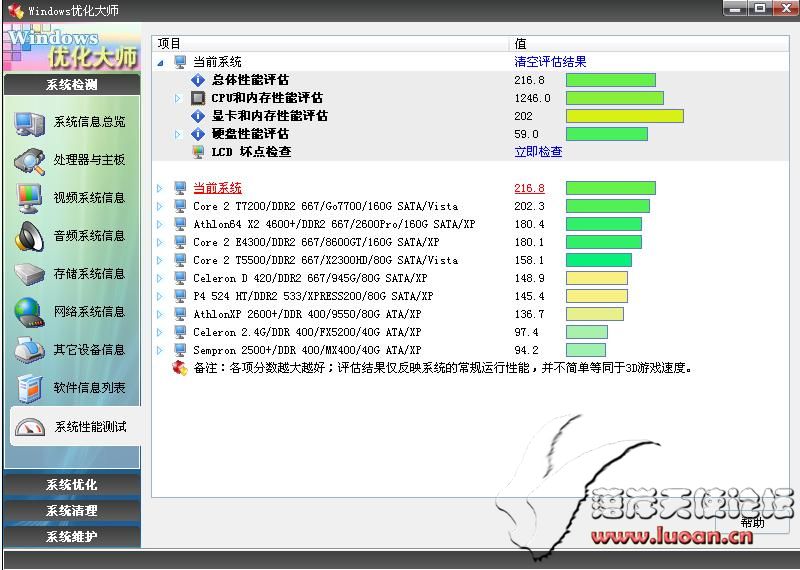Select the 视频系统信息 monitor icon
The height and width of the screenshot is (570, 800).
tap(29, 199)
